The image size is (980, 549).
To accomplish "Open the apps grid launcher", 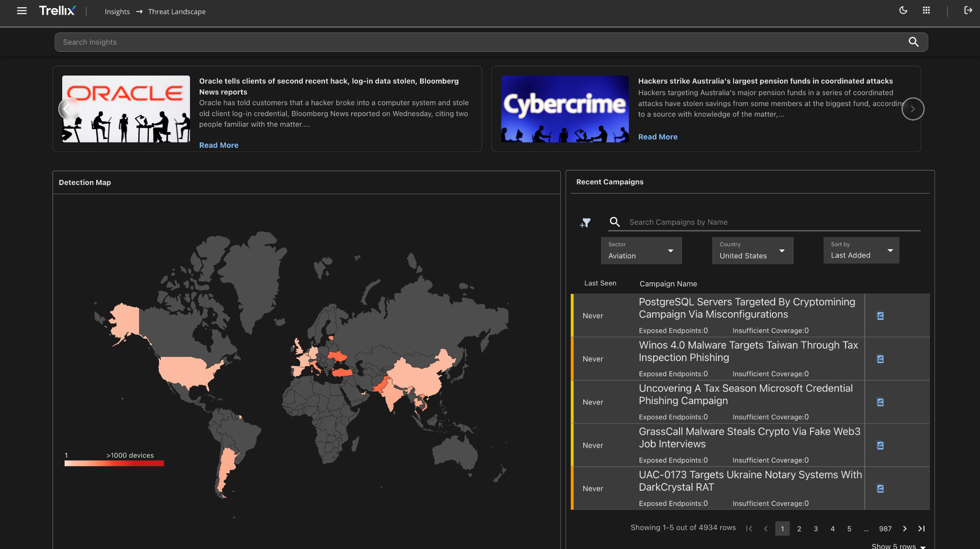I will pos(926,10).
